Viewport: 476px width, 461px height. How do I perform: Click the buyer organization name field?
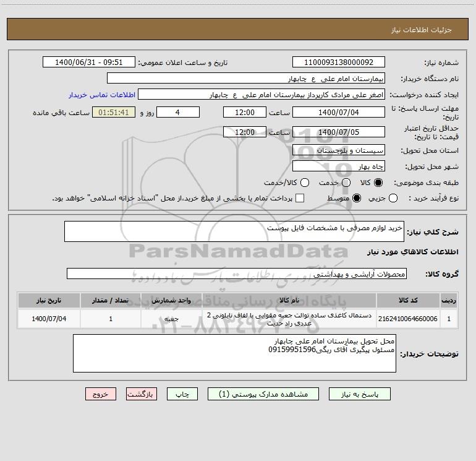tap(246, 78)
